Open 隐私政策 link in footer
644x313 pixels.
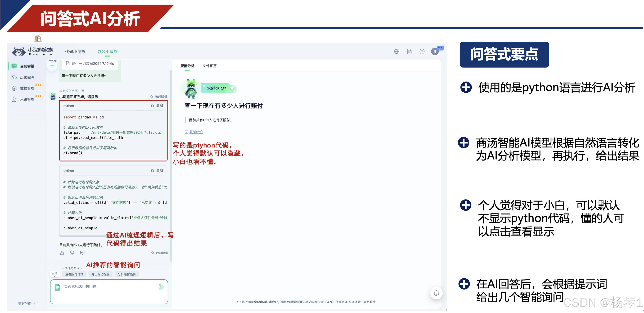pos(370,302)
